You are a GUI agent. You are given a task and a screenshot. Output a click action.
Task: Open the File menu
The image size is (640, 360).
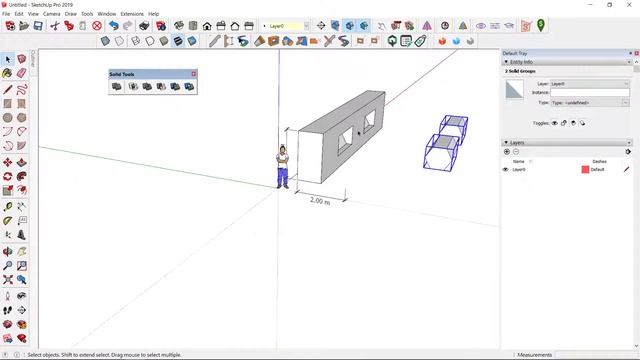[x=6, y=14]
